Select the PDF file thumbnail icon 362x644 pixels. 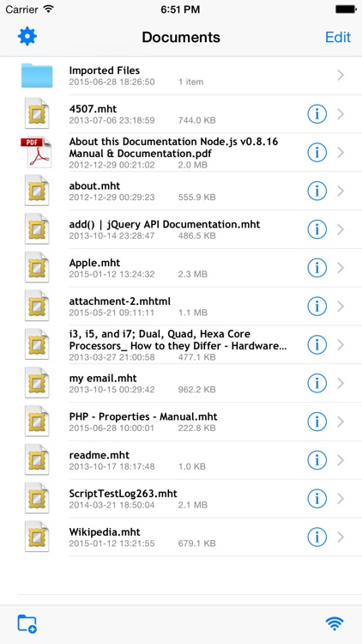36,152
